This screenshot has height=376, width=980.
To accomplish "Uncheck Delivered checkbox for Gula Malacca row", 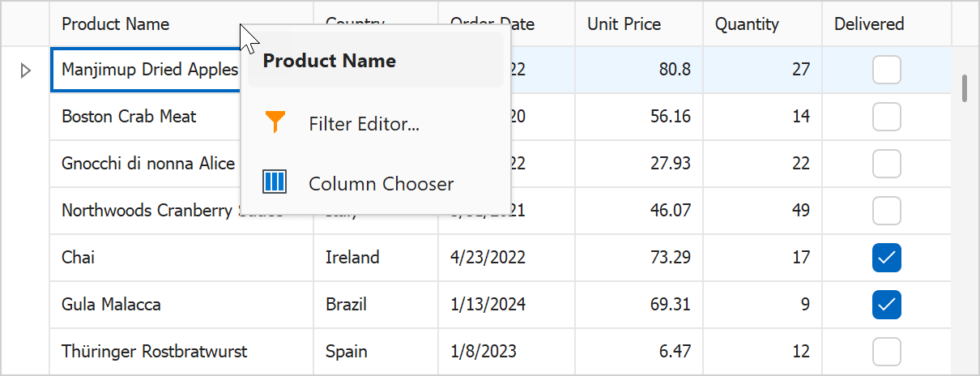I will point(886,305).
